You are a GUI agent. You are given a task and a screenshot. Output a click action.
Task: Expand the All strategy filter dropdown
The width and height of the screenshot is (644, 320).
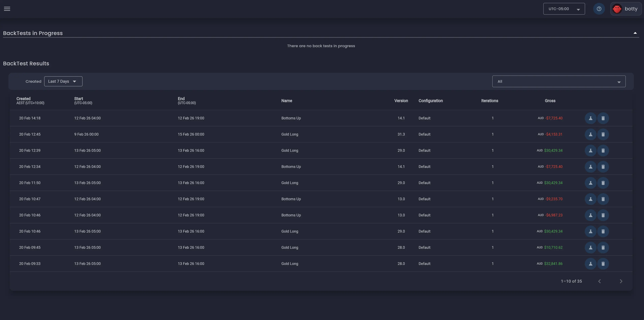coord(559,81)
